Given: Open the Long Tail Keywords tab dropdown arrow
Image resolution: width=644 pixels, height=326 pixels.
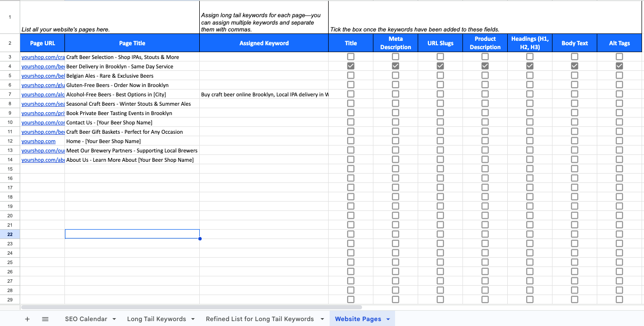Looking at the screenshot, I should (193, 319).
